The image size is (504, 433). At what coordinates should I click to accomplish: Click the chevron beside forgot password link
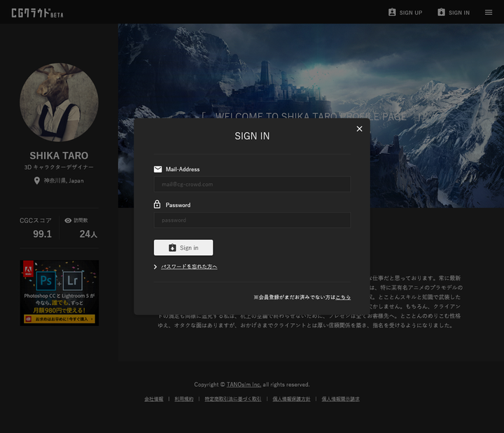click(x=155, y=267)
